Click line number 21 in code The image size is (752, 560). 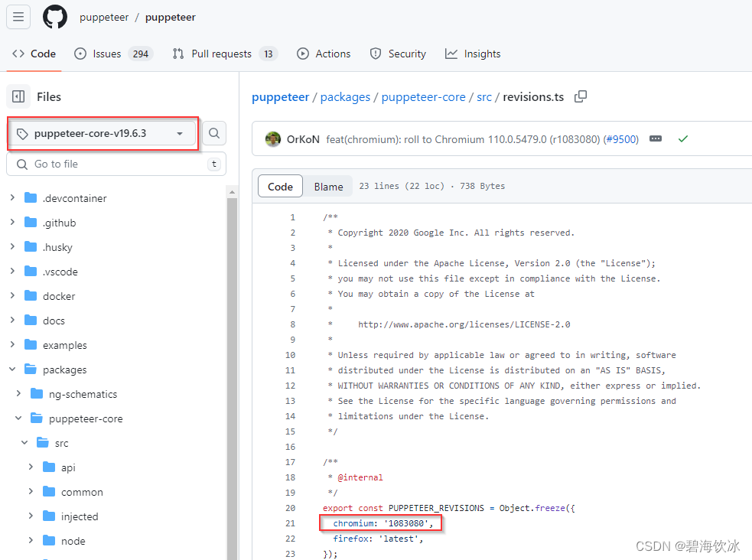pyautogui.click(x=290, y=523)
